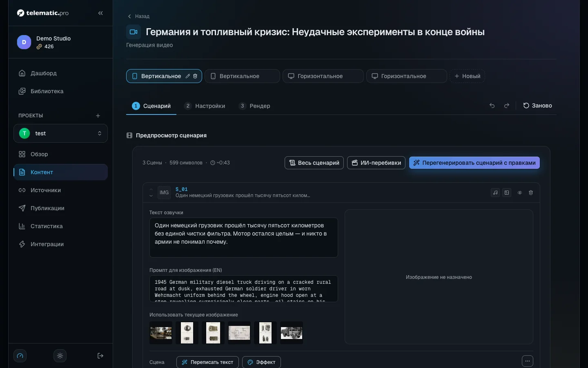Viewport: 588px width, 368px height.
Task: Click Перегенерировать сценарий с правками
Action: click(474, 163)
